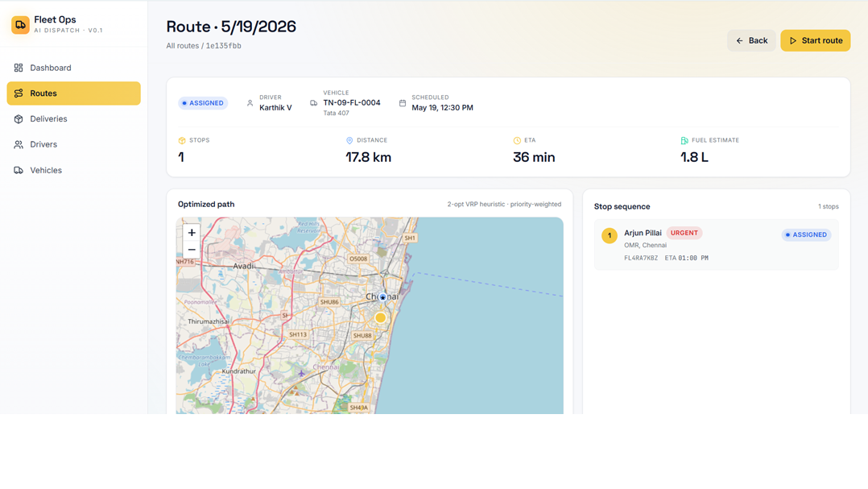Click the play icon in Start route
Viewport: 868px width, 489px height.
[x=793, y=40]
